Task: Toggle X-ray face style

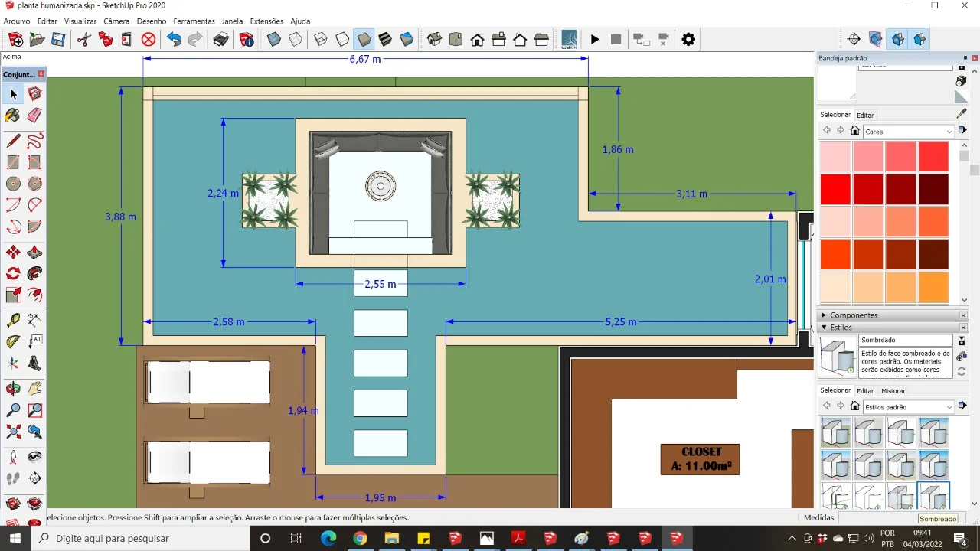Action: pos(274,40)
